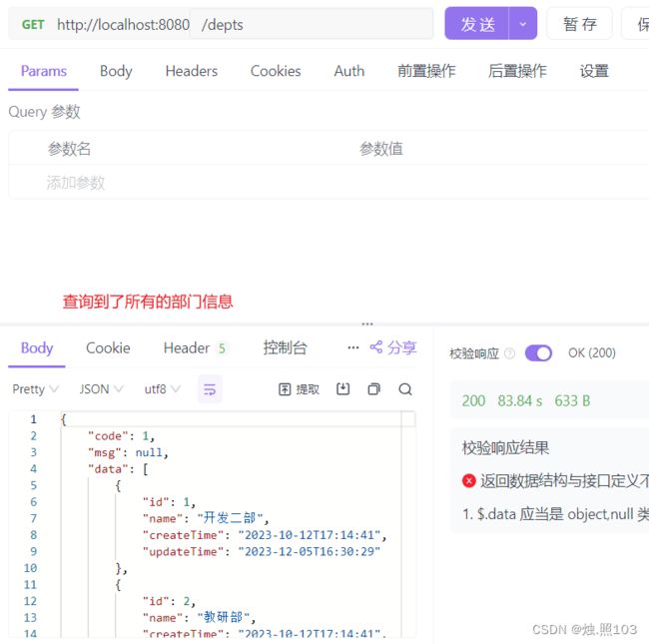649x644 pixels.
Task: Click the 添加参数 add parameter field
Action: click(75, 183)
